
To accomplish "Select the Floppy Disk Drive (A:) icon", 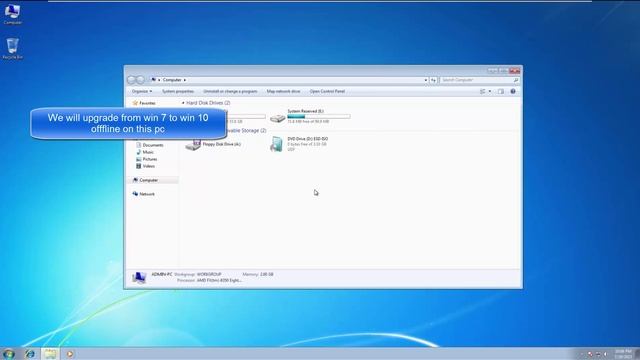I will (x=193, y=144).
